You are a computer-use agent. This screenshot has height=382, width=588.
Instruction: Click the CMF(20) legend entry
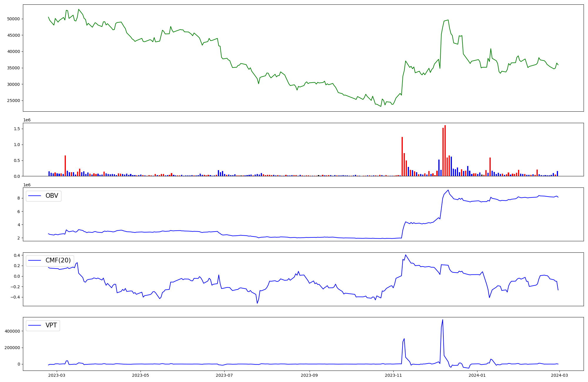[58, 260]
